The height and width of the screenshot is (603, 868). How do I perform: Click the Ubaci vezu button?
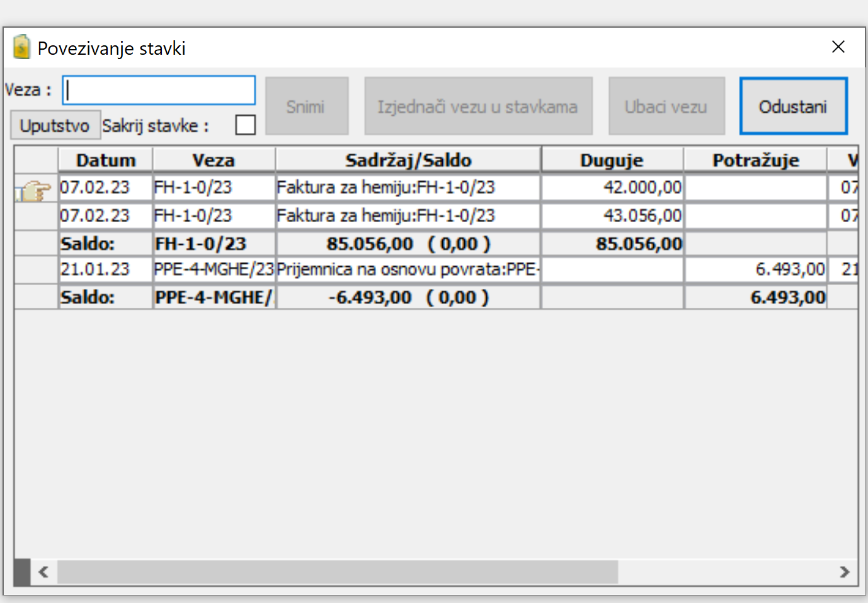point(666,106)
